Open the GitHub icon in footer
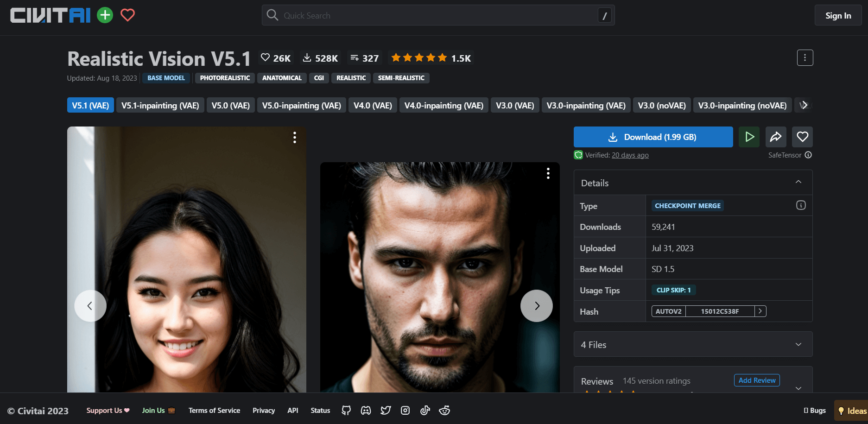 tap(346, 411)
